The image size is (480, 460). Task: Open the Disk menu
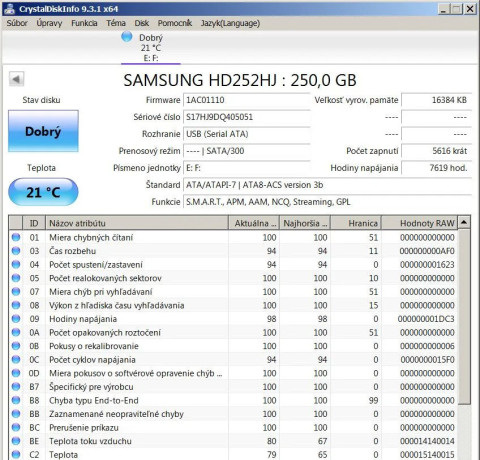[x=142, y=23]
